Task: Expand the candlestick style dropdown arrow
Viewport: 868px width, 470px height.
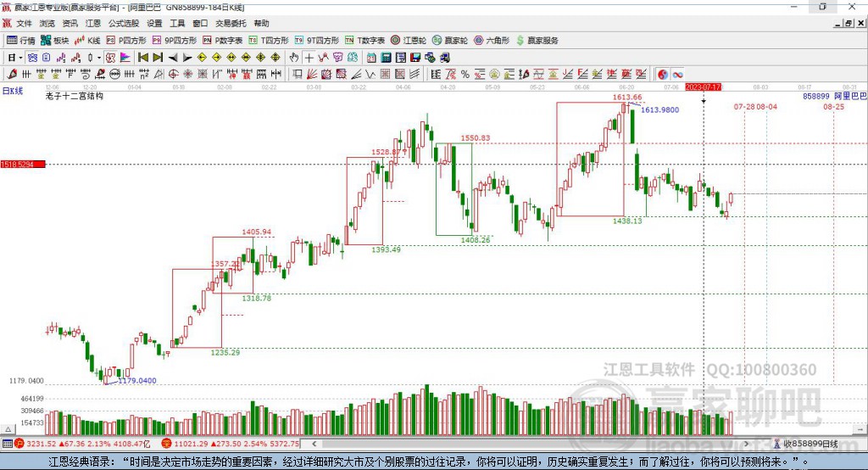Action: 99,58
